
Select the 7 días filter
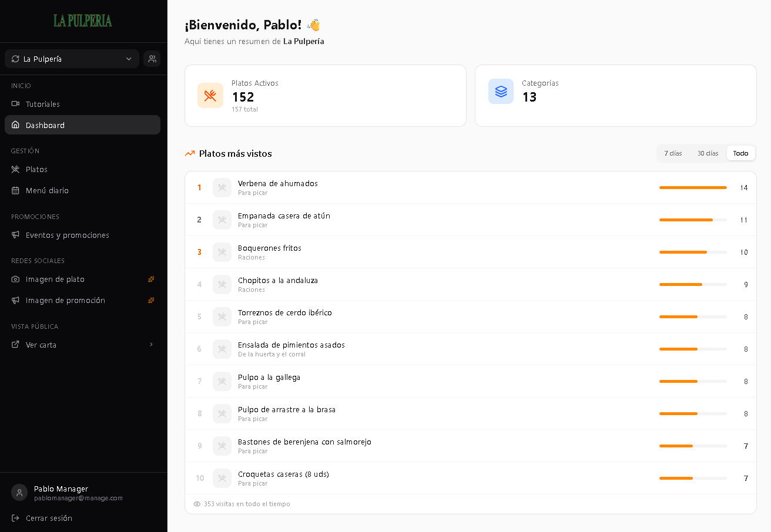point(673,153)
